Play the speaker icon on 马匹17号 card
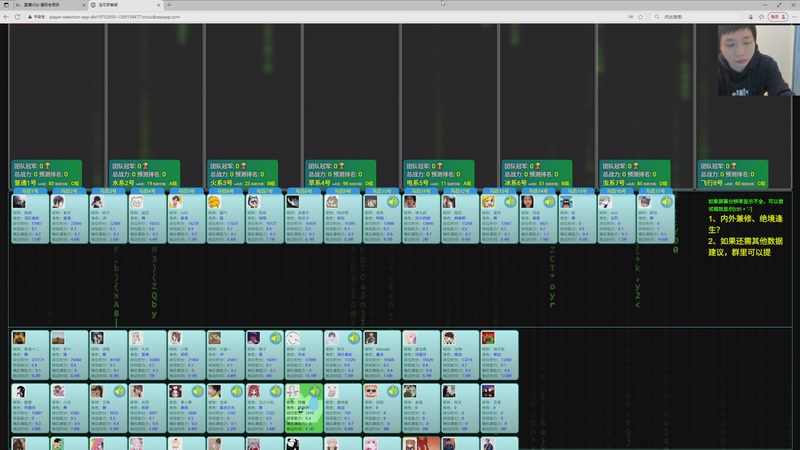800x450 pixels. pos(666,202)
